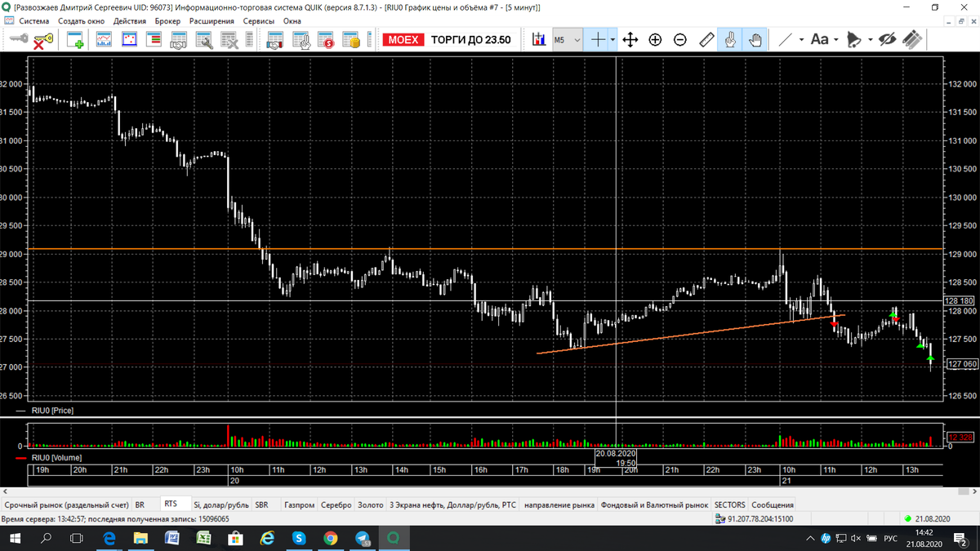Screen dimensions: 980x551
Task: Click the table with wrench settings icon
Action: 204,39
